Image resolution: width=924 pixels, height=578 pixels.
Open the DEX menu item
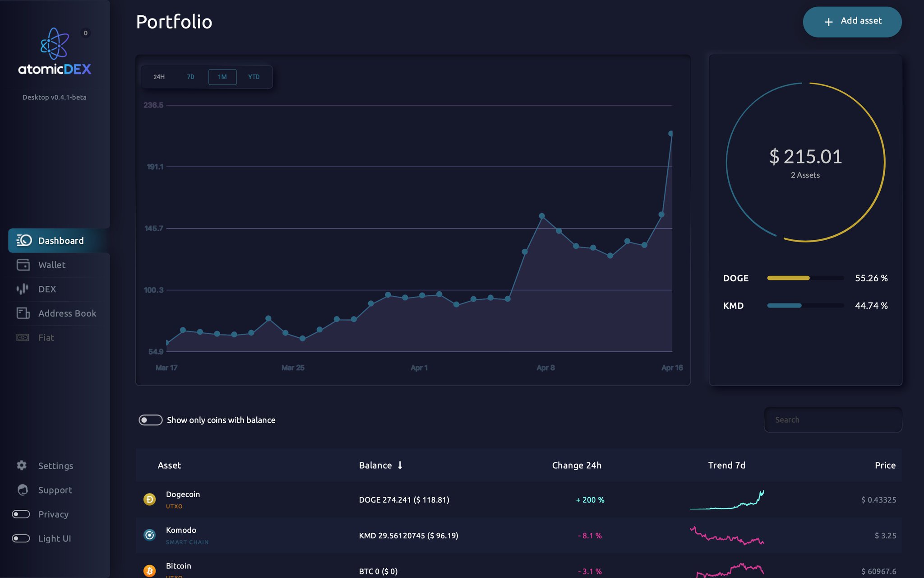[x=59, y=289]
